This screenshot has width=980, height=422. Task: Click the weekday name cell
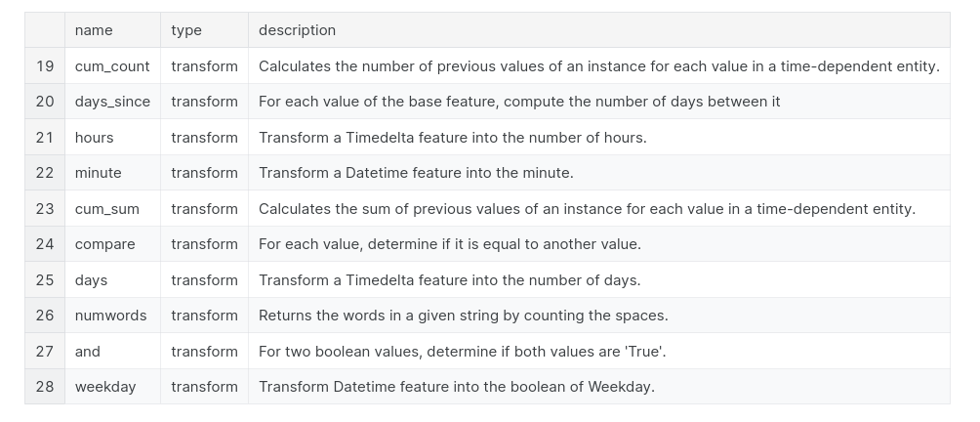point(105,387)
